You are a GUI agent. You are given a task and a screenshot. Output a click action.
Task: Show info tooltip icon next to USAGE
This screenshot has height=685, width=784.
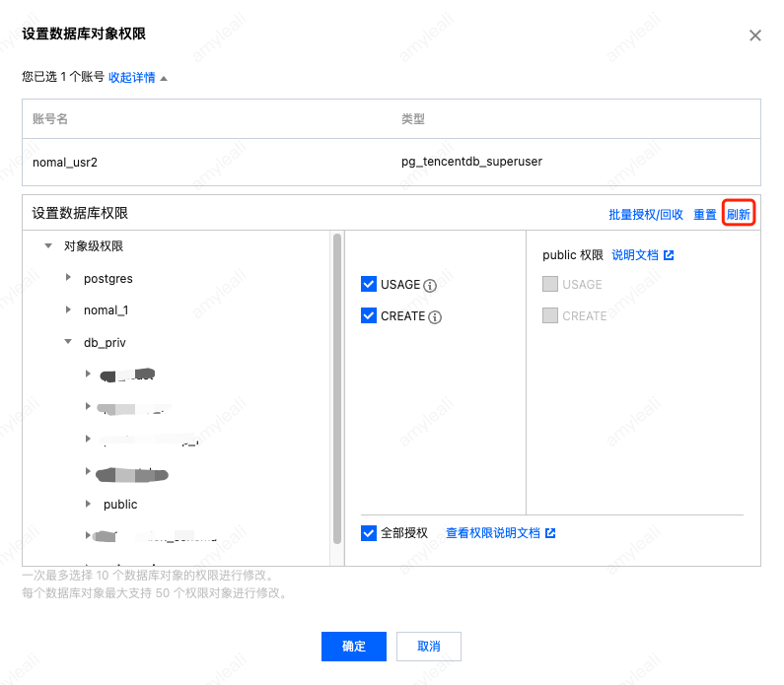coord(430,285)
